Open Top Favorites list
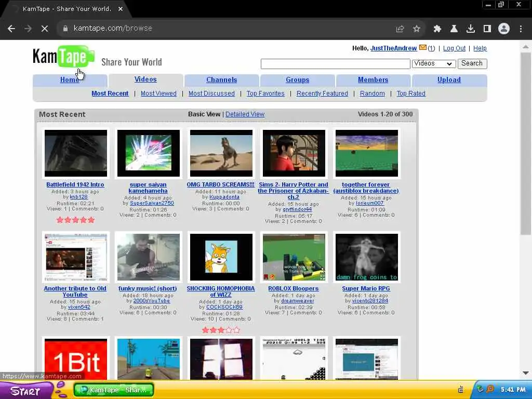Screen dimensions: 532x399 pyautogui.click(x=265, y=94)
